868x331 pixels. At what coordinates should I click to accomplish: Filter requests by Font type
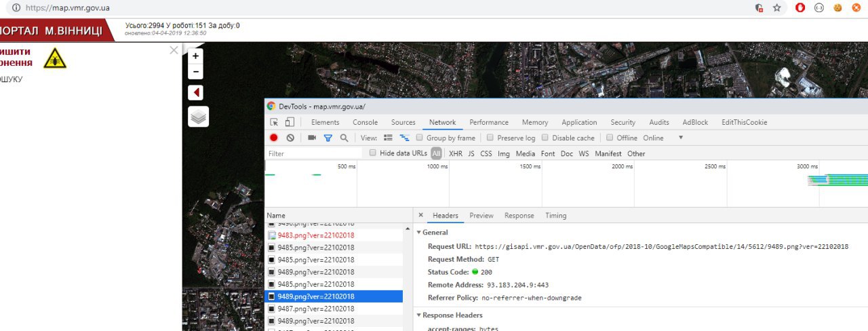pos(548,154)
